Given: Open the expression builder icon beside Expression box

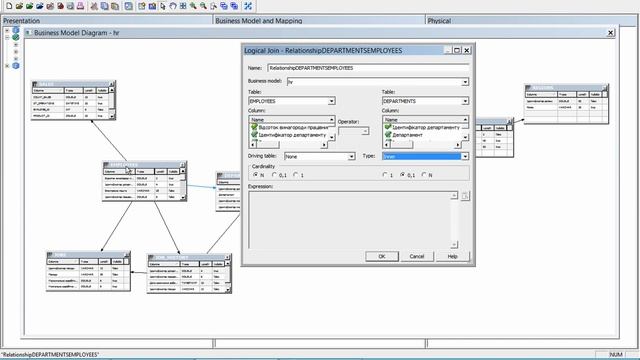Looking at the screenshot, I should tap(465, 196).
